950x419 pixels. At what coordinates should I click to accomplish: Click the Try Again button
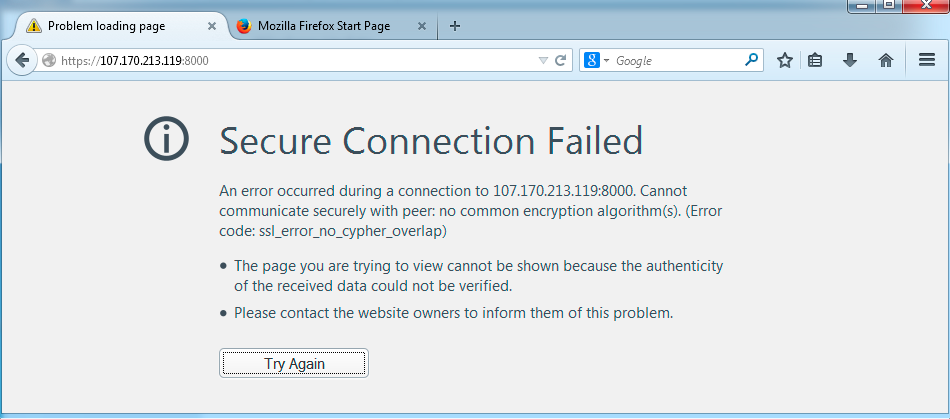(x=294, y=363)
